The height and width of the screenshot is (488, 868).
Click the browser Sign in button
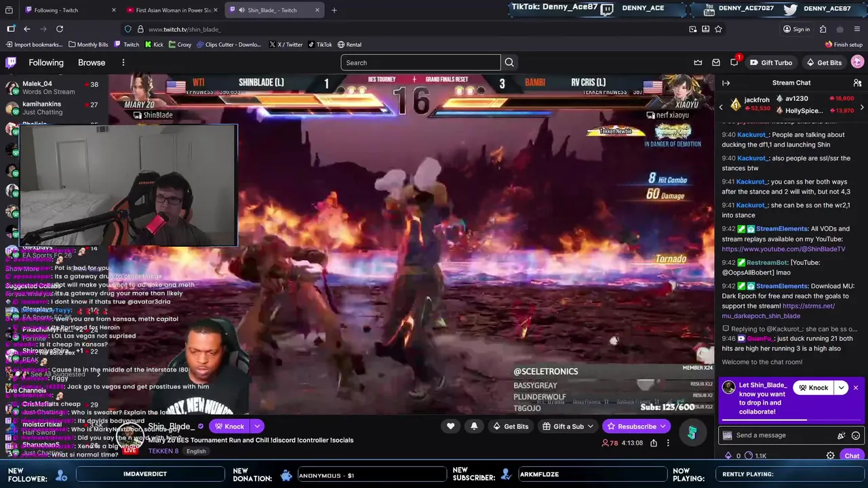[x=797, y=29]
